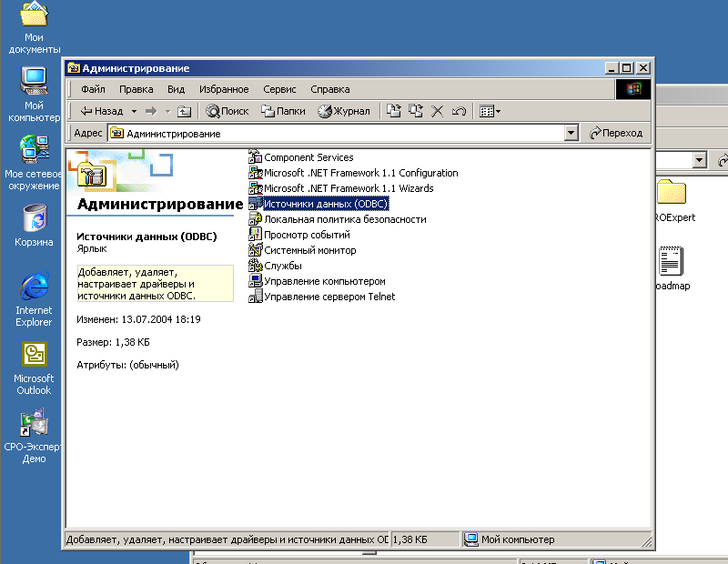
Task: Select Microsoft .NET Framework 1.1 Wizards icon
Action: 256,188
